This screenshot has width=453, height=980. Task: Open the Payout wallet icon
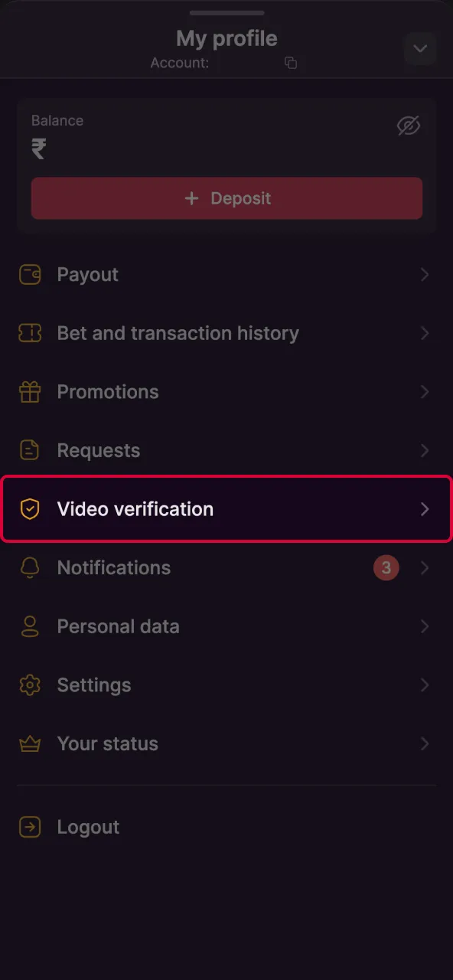[x=29, y=274]
